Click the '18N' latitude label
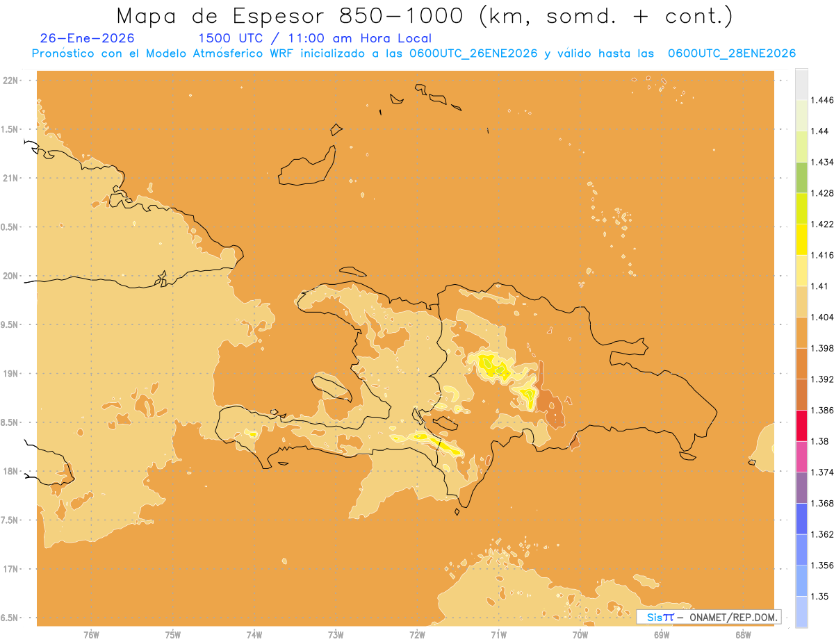Screen dimensions: 834x644 pyautogui.click(x=11, y=471)
